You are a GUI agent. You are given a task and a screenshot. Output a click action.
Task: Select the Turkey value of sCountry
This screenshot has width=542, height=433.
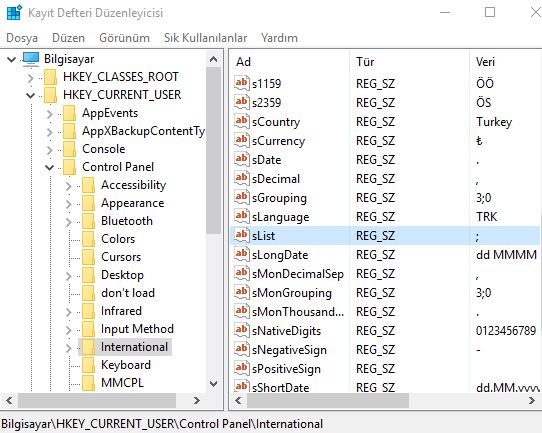click(x=494, y=122)
